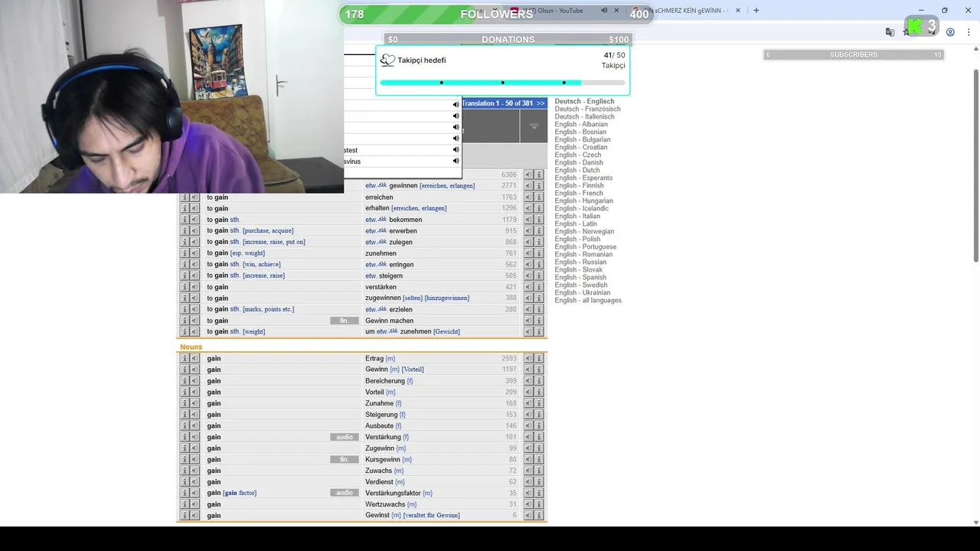The image size is (980, 551).
Task: Click the word 'Wertzuwachs'
Action: [x=385, y=504]
